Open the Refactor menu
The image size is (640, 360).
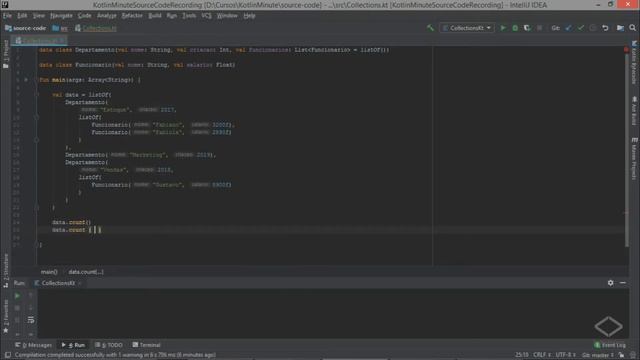pyautogui.click(x=132, y=16)
